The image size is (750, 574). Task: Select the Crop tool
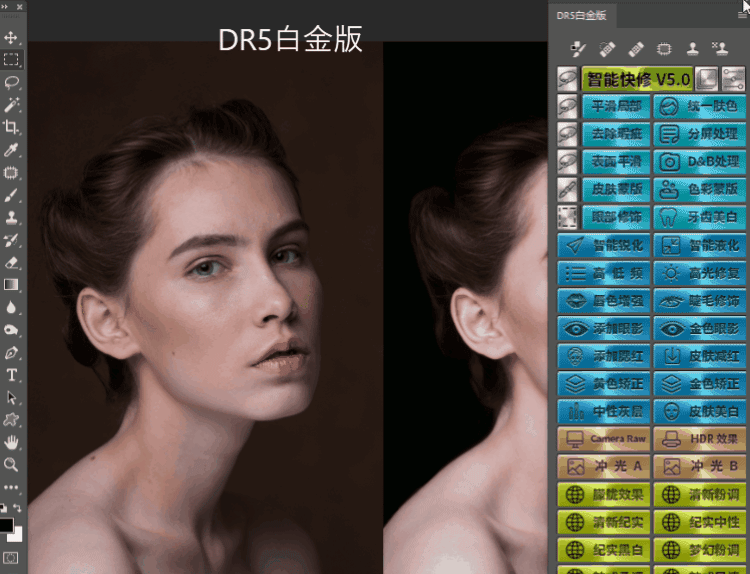point(12,127)
